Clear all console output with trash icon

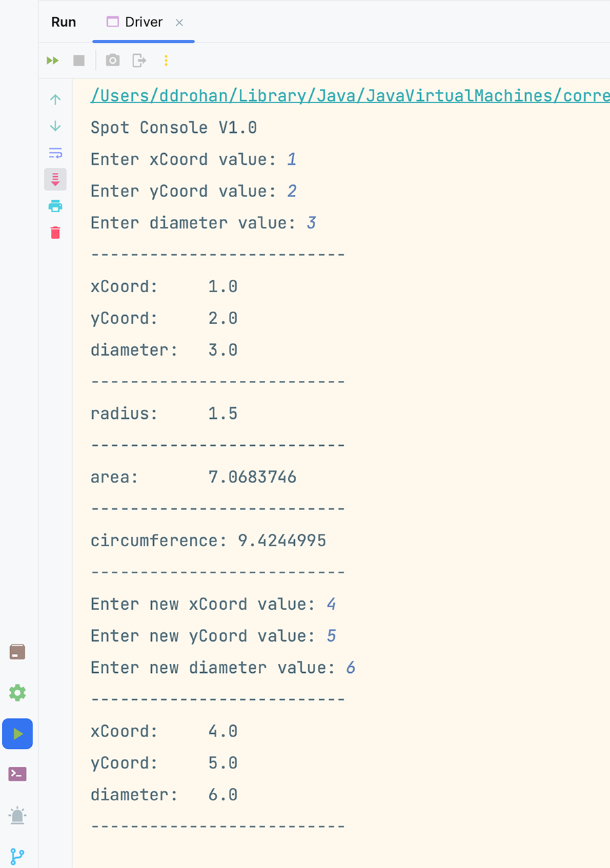tap(56, 233)
